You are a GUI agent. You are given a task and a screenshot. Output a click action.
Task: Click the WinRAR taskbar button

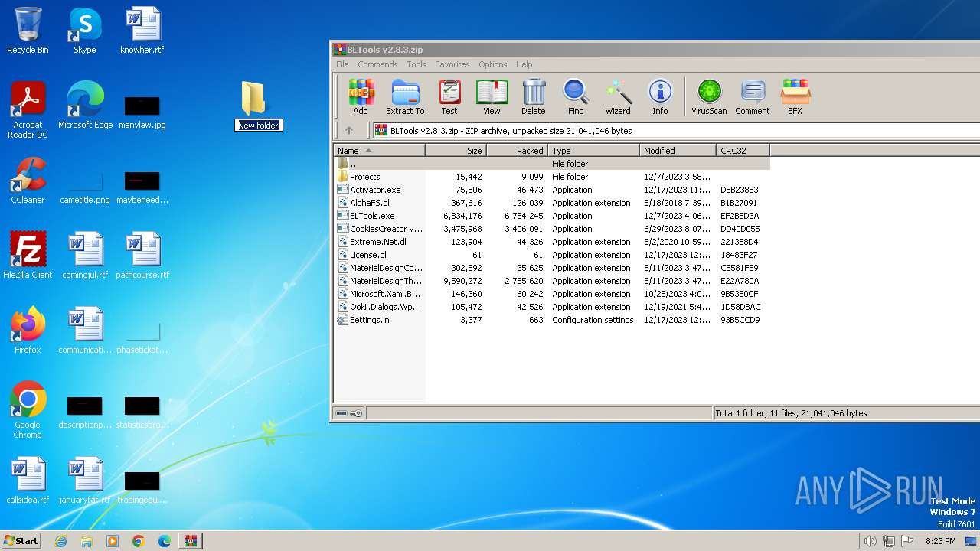(x=190, y=541)
